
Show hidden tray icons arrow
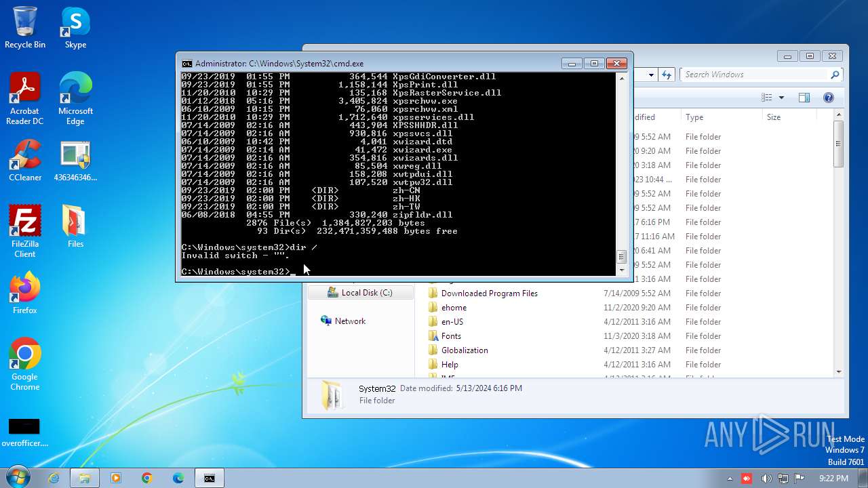pos(731,479)
